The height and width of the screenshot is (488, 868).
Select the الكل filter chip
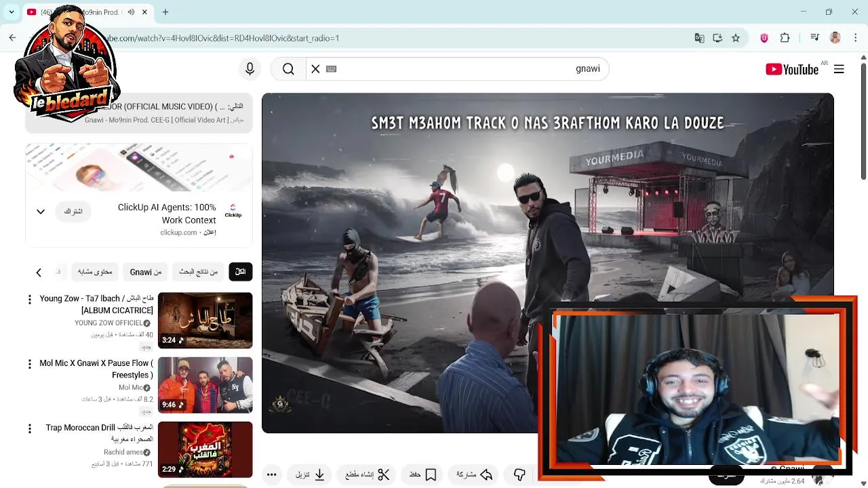tap(240, 272)
